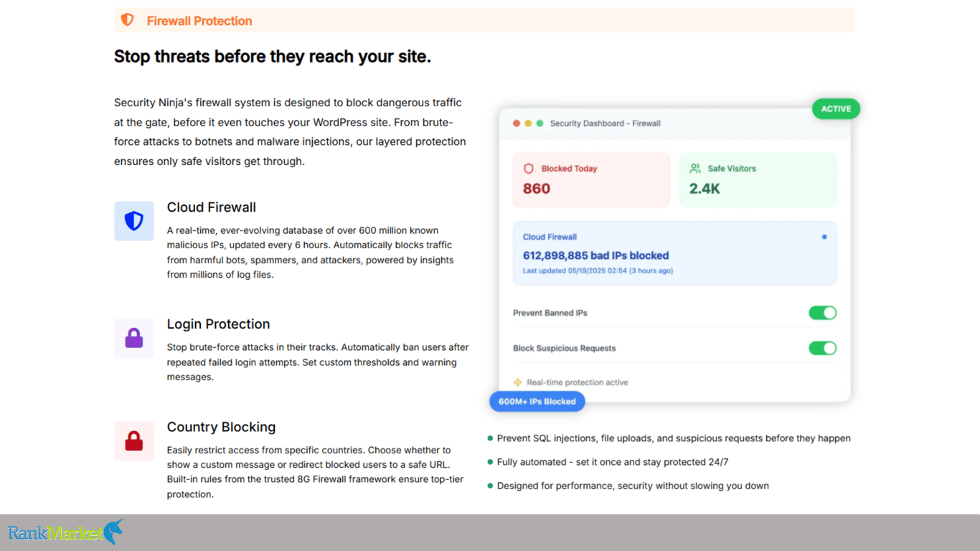Click Security Dashboard - Firewall window title
Image resolution: width=980 pixels, height=551 pixels.
click(606, 123)
